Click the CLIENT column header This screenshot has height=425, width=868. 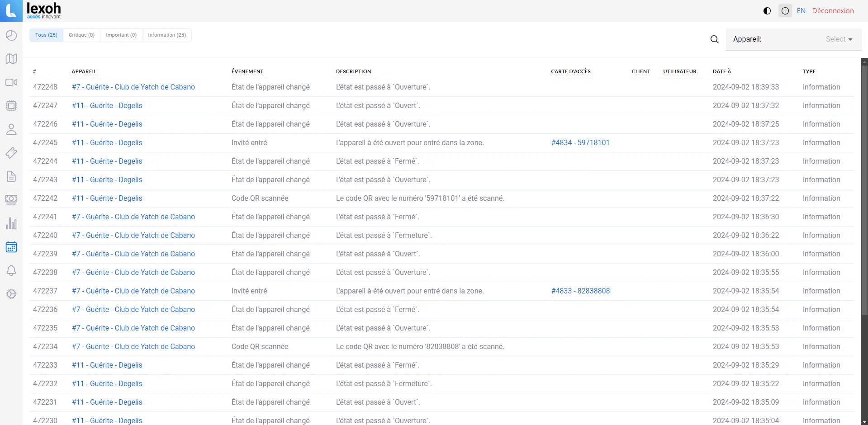(x=641, y=71)
